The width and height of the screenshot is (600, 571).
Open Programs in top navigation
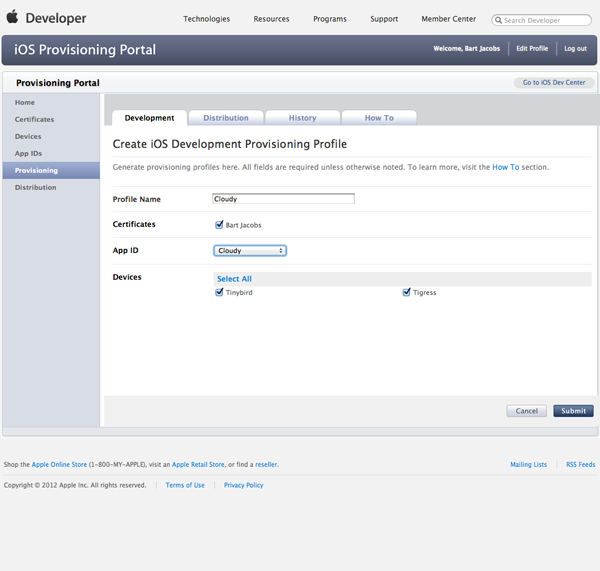(x=330, y=19)
